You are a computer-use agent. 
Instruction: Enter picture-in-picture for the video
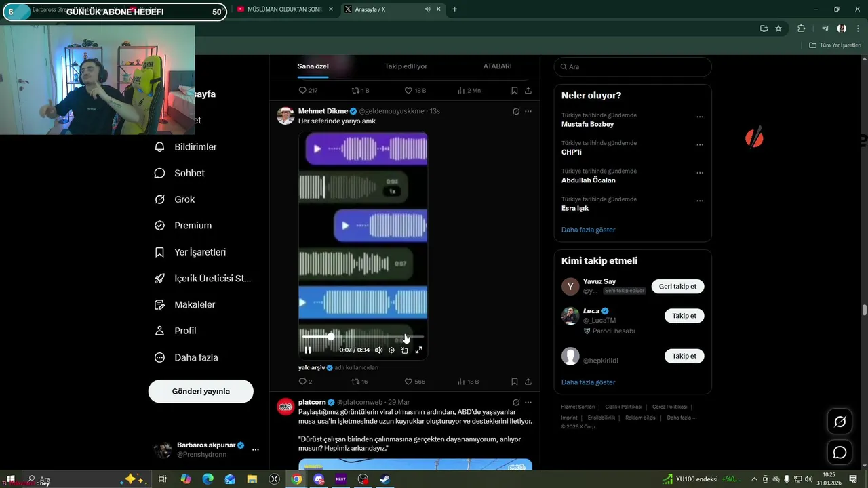(x=405, y=350)
